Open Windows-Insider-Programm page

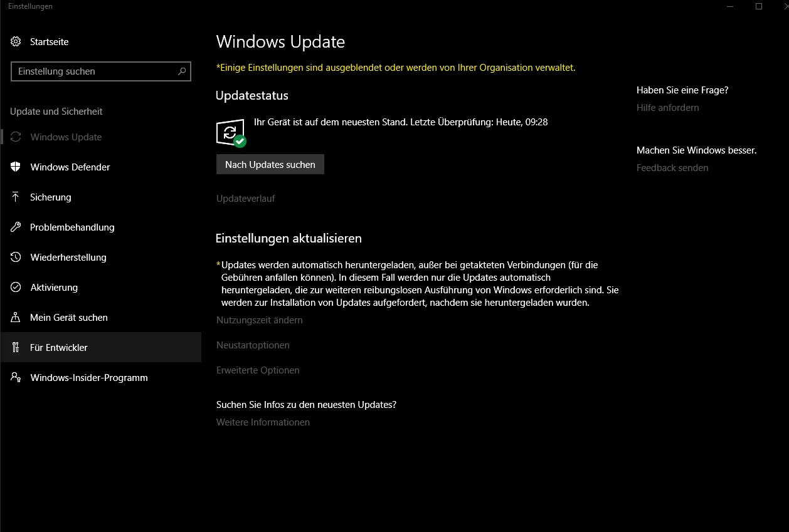click(x=100, y=378)
